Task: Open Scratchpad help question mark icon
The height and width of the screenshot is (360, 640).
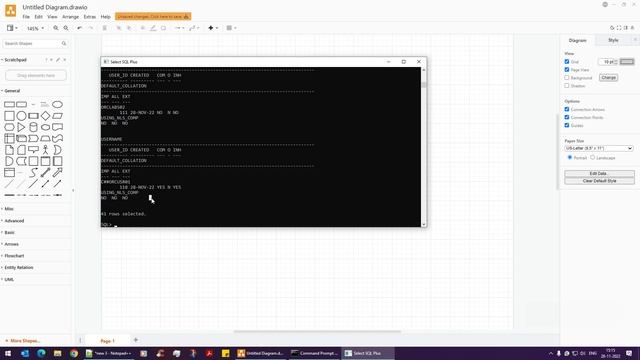Action: coord(46,60)
